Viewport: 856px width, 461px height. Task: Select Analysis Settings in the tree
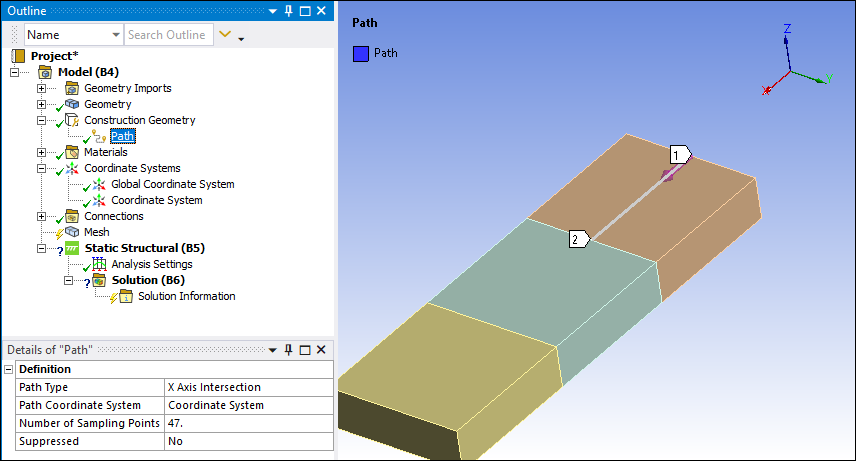152,264
